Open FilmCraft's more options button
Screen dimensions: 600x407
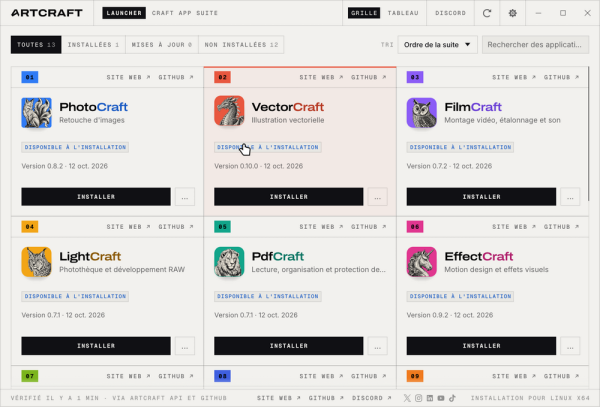click(x=570, y=197)
